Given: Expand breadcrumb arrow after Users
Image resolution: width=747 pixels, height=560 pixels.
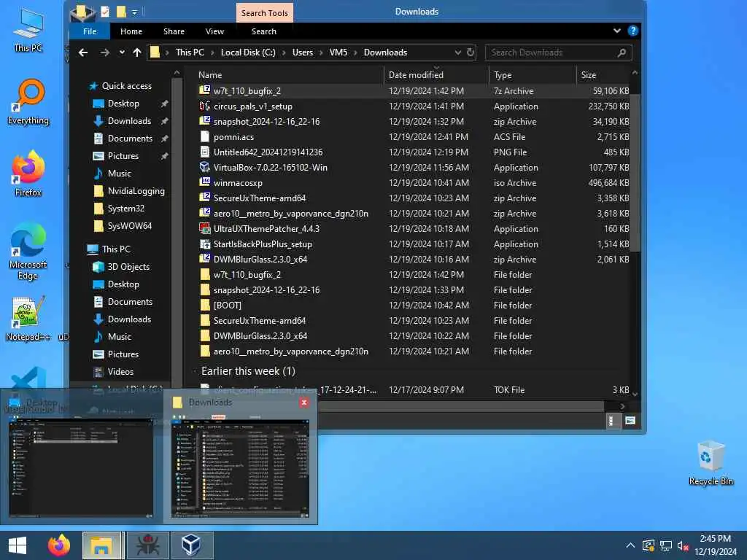Looking at the screenshot, I should point(321,52).
